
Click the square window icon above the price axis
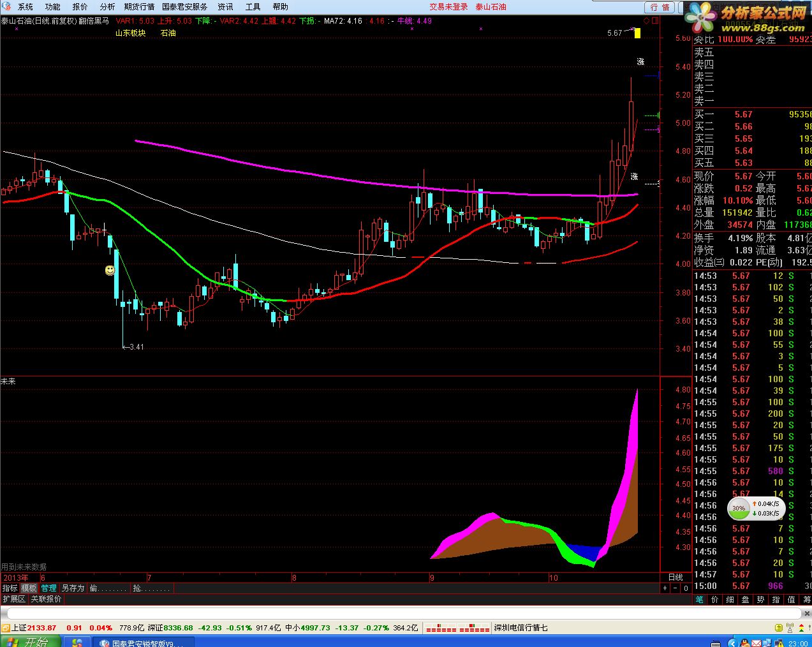tap(654, 21)
